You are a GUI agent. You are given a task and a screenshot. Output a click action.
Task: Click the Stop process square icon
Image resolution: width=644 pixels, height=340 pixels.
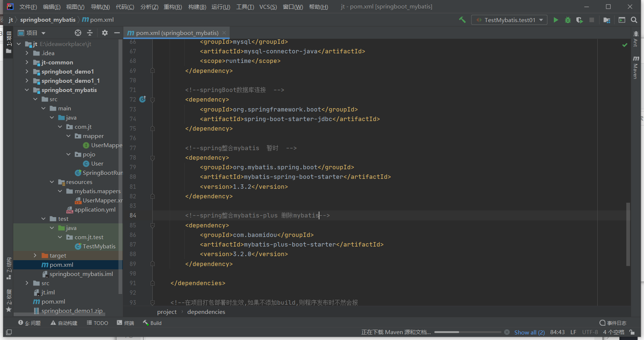tap(592, 20)
